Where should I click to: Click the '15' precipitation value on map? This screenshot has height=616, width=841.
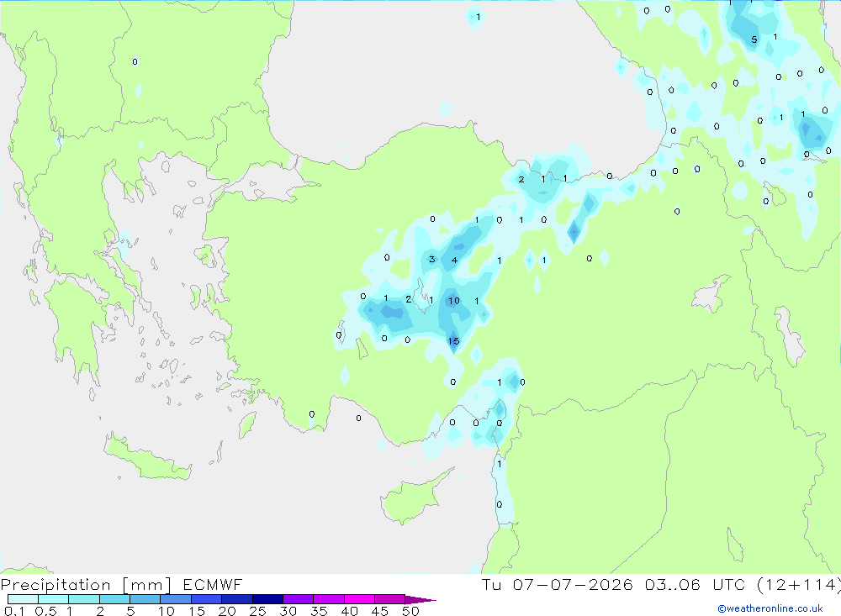[454, 341]
